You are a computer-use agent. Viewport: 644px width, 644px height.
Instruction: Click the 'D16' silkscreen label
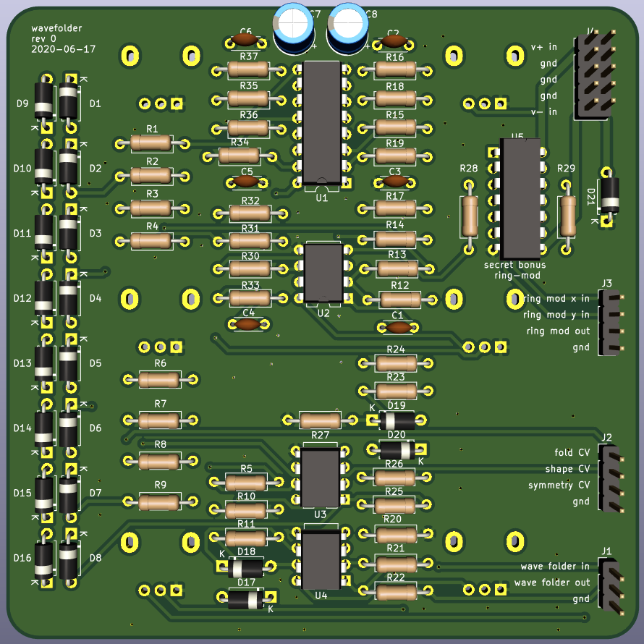(22, 558)
